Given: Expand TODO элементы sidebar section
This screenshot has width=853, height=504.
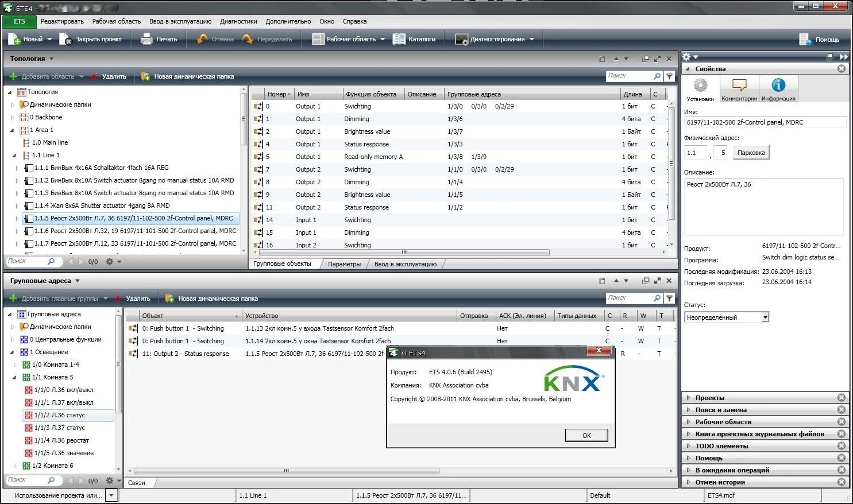Looking at the screenshot, I should pyautogui.click(x=689, y=446).
